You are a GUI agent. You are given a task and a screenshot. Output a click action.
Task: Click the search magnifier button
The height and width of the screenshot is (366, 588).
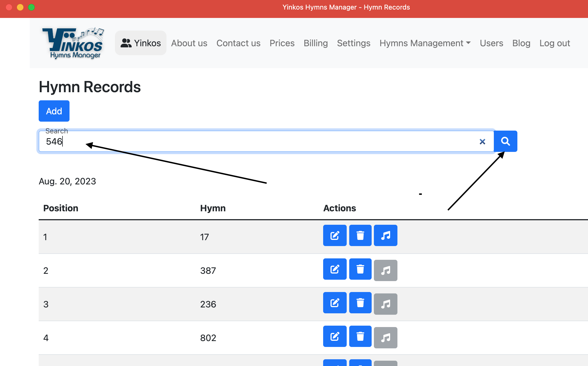coord(505,141)
